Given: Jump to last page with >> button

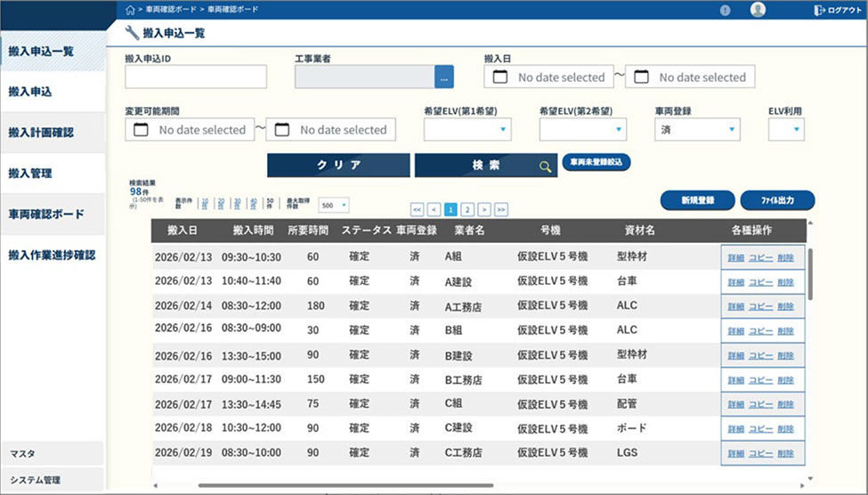Looking at the screenshot, I should [x=501, y=210].
